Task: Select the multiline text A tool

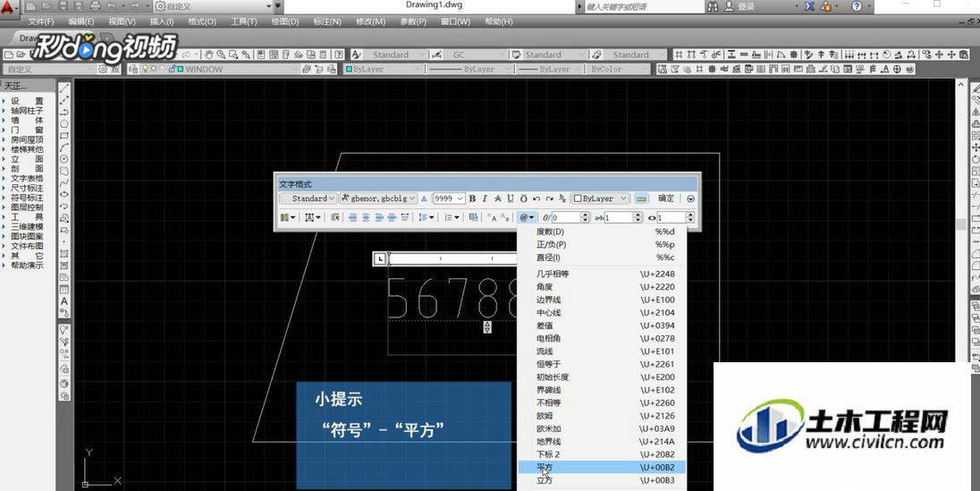Action: (x=63, y=301)
